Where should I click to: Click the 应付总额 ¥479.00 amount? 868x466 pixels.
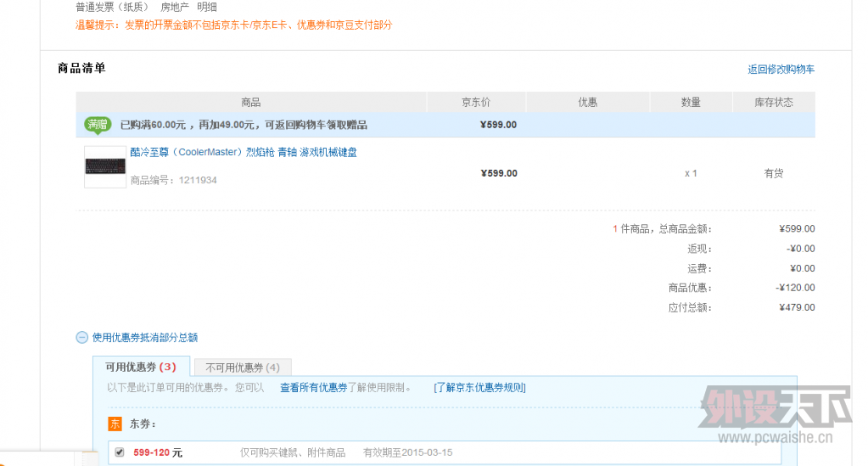point(797,307)
